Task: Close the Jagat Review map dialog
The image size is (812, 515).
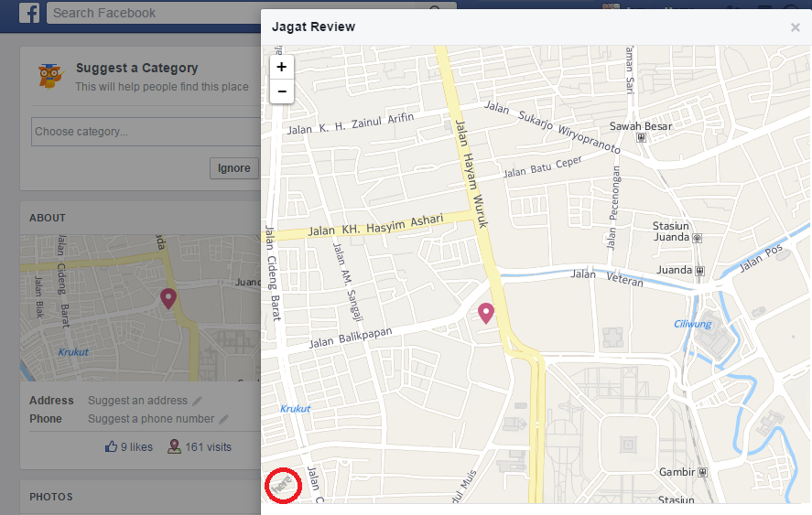Action: 795,27
